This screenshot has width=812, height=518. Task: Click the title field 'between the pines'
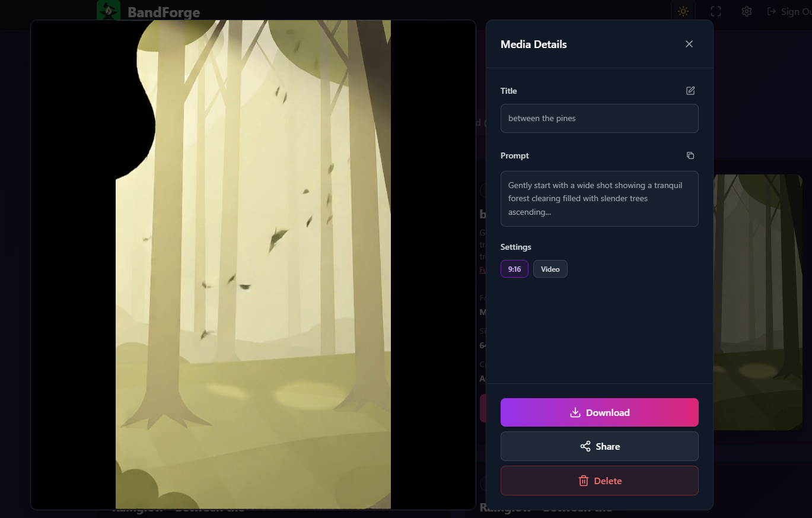click(x=600, y=119)
